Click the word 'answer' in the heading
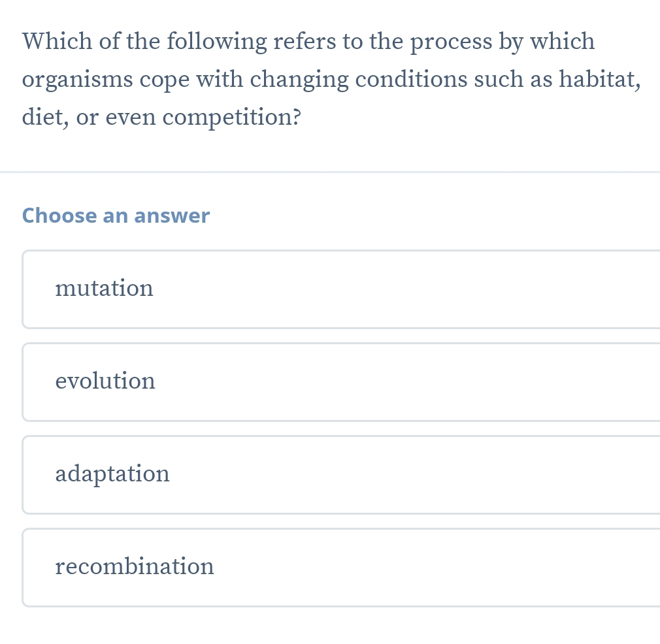Screen dimensions: 660x644 pos(171,216)
